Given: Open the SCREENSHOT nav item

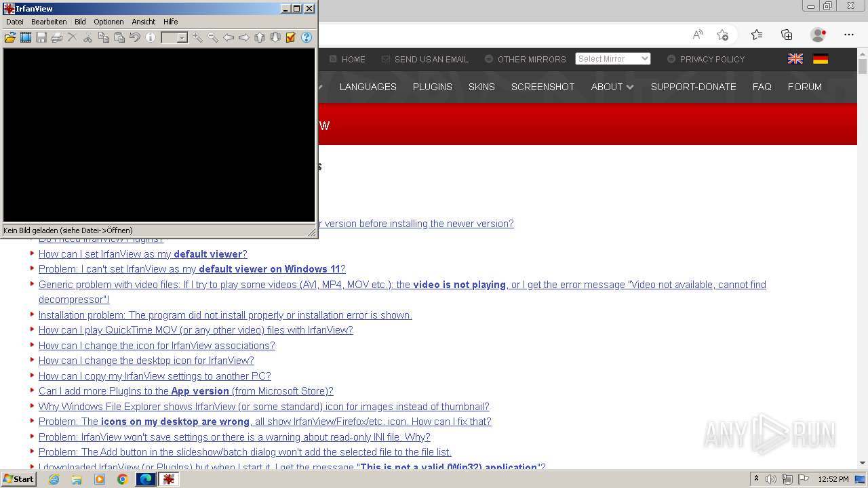Looking at the screenshot, I should [x=543, y=87].
